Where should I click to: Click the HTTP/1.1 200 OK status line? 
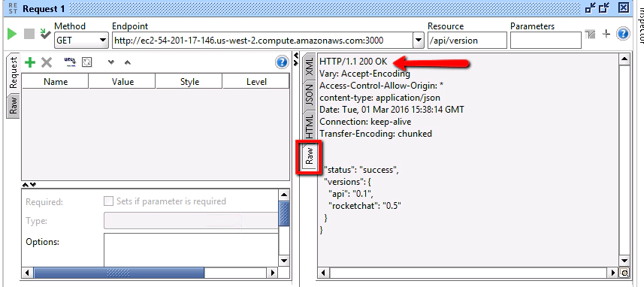tap(353, 62)
